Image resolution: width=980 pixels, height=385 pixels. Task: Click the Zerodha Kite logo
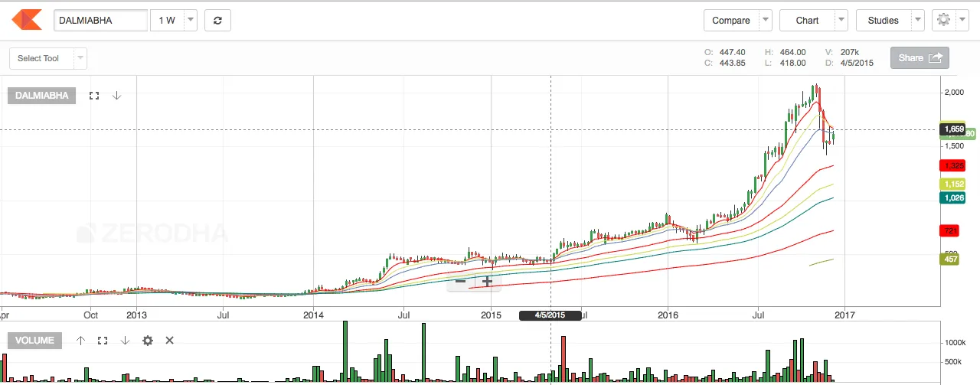(27, 21)
